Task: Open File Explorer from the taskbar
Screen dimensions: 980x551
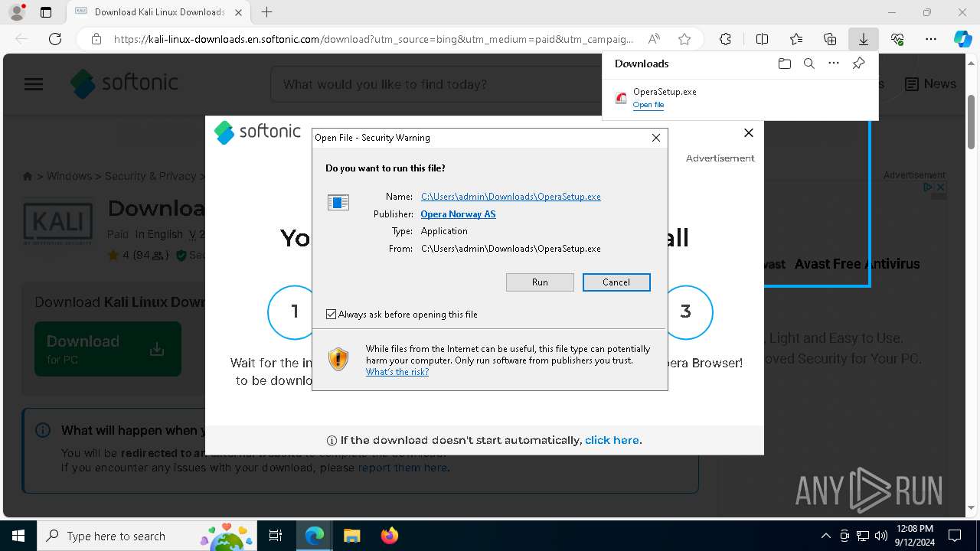Action: click(x=351, y=536)
